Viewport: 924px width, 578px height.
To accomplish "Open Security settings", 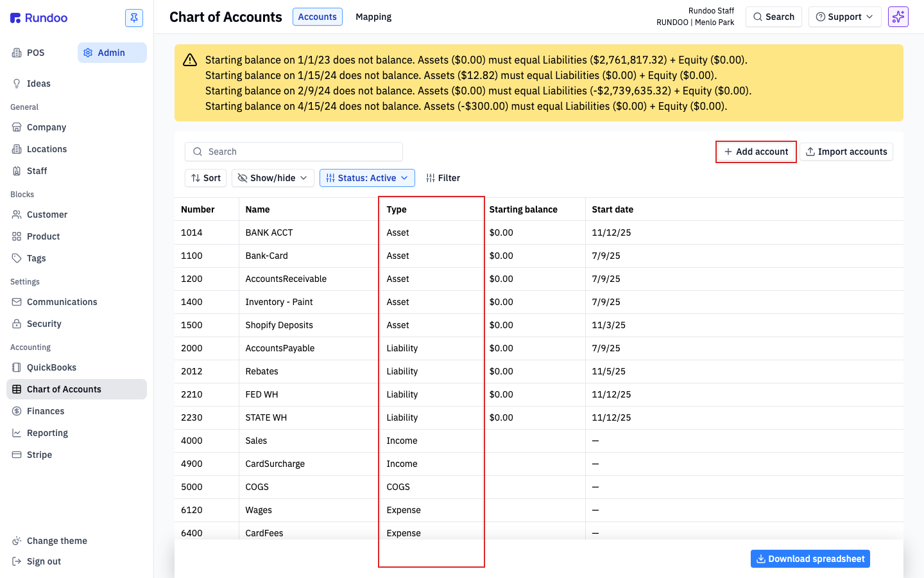I will point(44,324).
